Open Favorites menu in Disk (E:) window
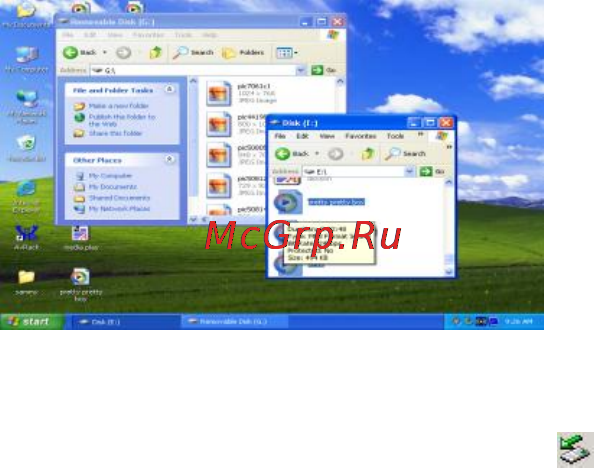Viewport: 594px width, 468px height. click(x=361, y=136)
